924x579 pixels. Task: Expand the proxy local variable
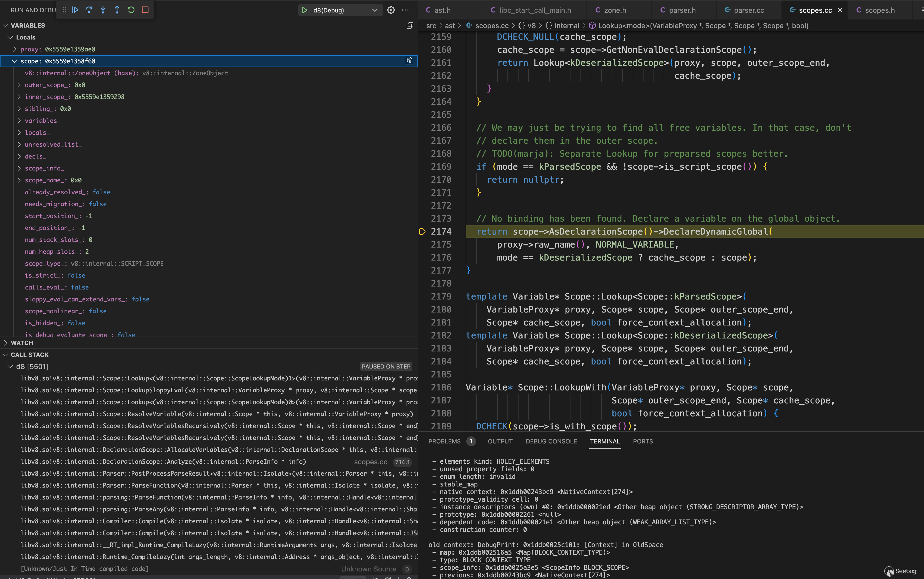click(15, 50)
